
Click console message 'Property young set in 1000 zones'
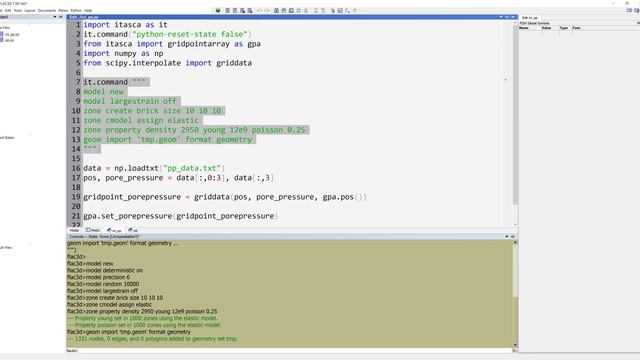pyautogui.click(x=142, y=318)
